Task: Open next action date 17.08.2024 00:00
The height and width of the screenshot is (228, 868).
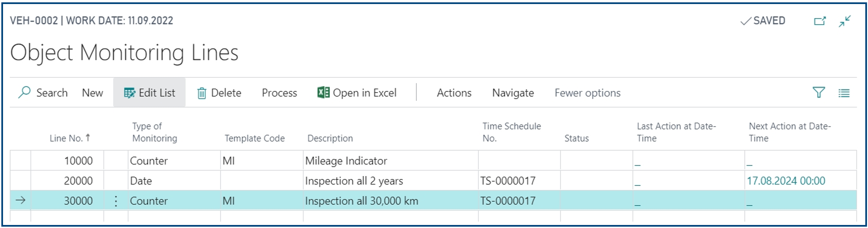Action: pyautogui.click(x=786, y=181)
